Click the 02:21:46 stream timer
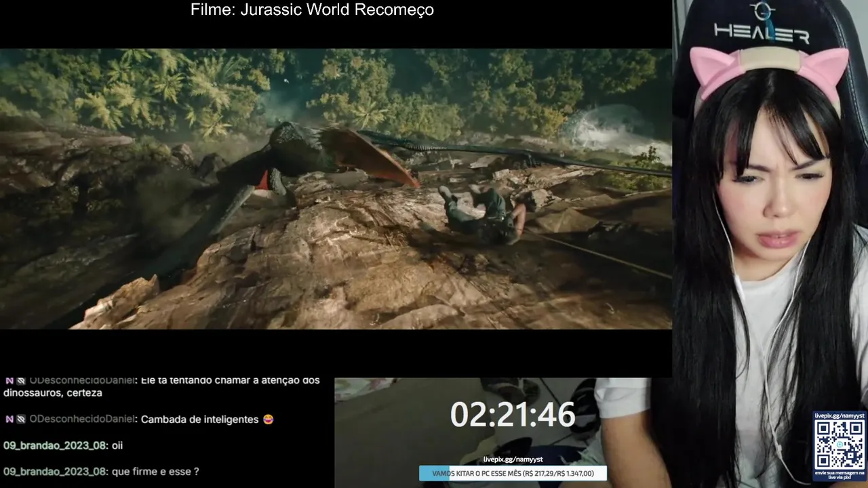This screenshot has width=868, height=488. point(513,415)
